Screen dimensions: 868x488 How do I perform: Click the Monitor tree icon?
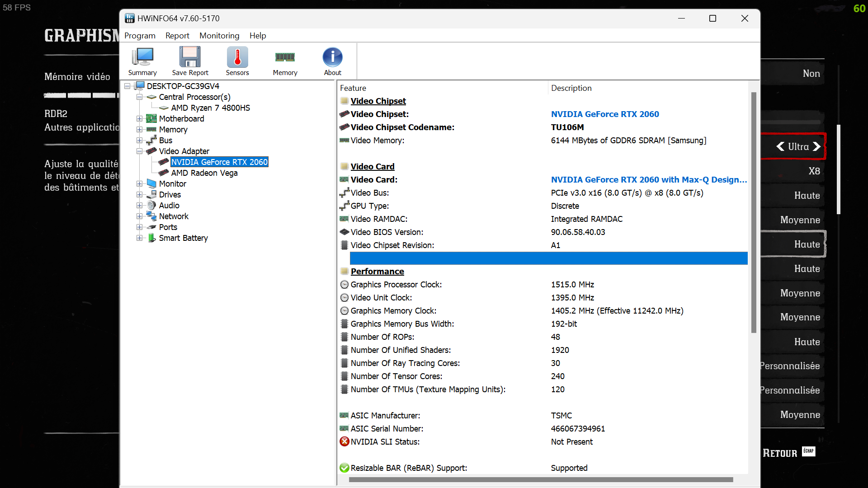(x=151, y=183)
